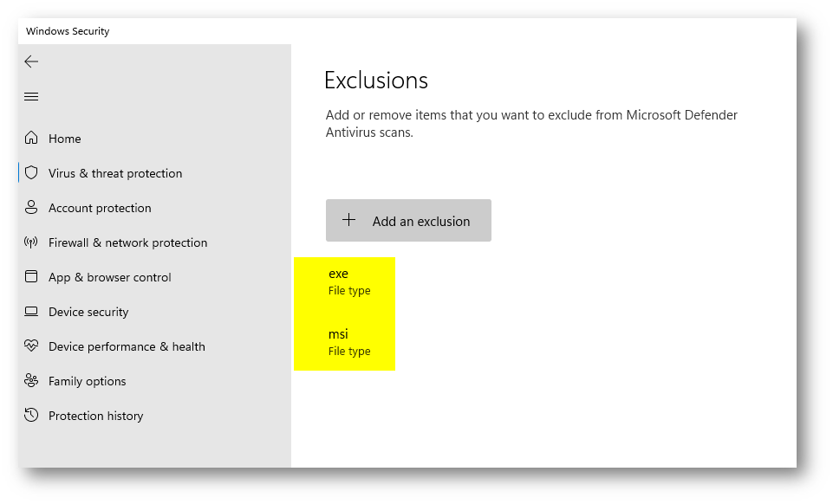Click the shield icon for virus protection
This screenshot has height=504, width=833.
(x=31, y=173)
